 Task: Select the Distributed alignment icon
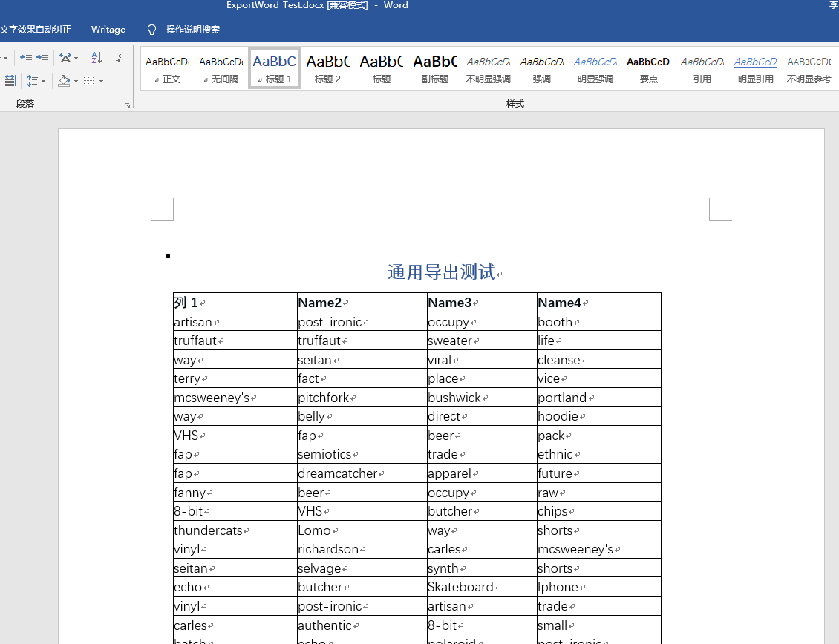pyautogui.click(x=10, y=80)
